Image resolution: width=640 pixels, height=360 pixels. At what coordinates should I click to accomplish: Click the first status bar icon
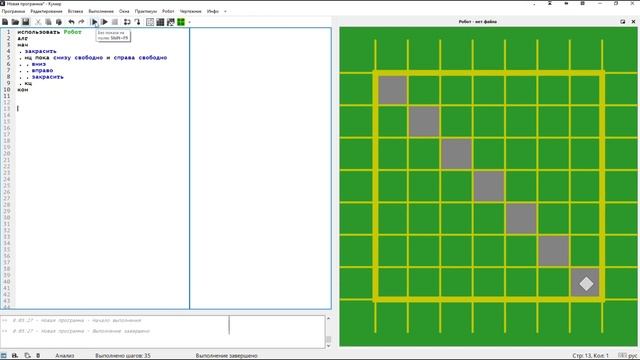point(4,356)
